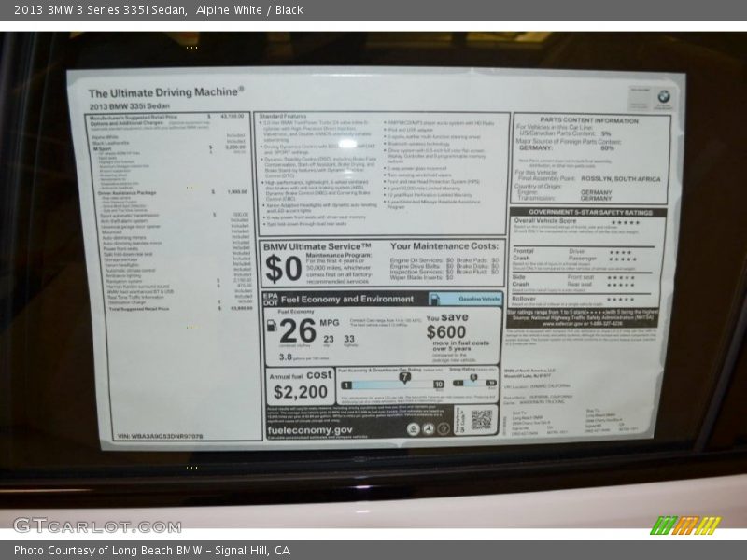This screenshot has height=560, width=747.
Task: Click the 'Standard Features' section heading
Action: coord(283,116)
